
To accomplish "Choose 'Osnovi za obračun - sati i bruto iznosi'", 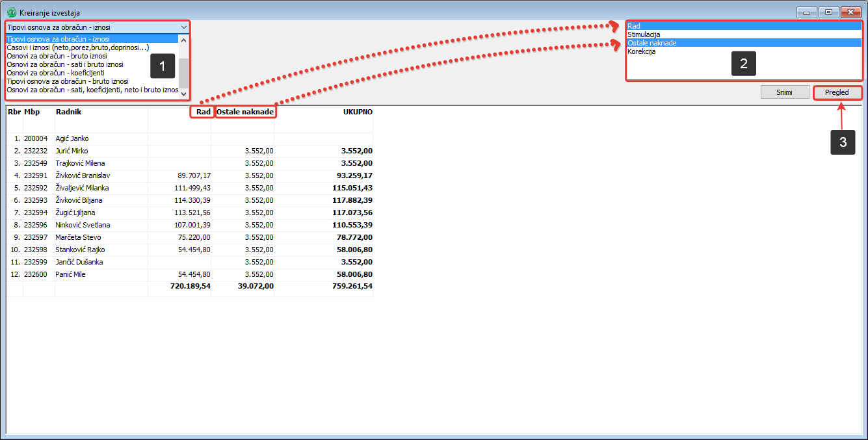I will click(65, 64).
